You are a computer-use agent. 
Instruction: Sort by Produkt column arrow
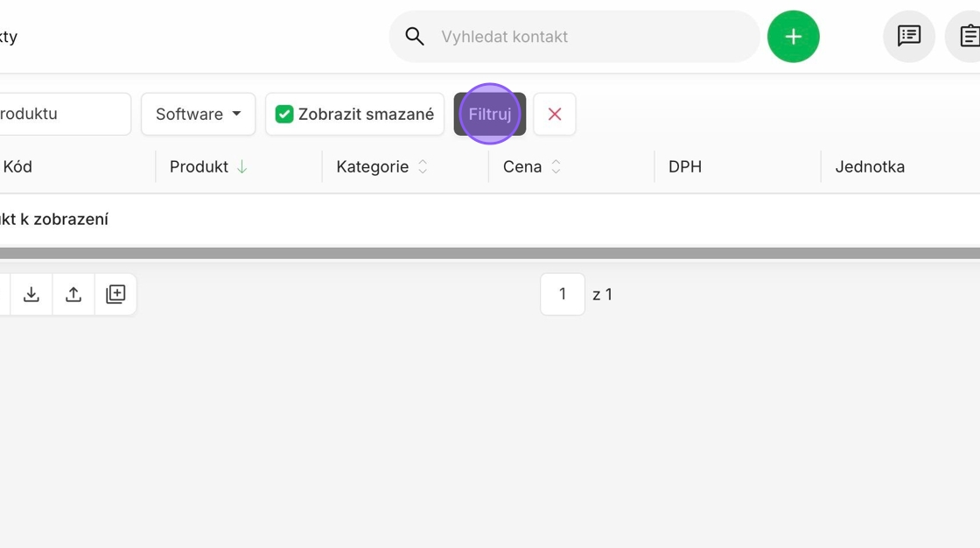point(241,167)
